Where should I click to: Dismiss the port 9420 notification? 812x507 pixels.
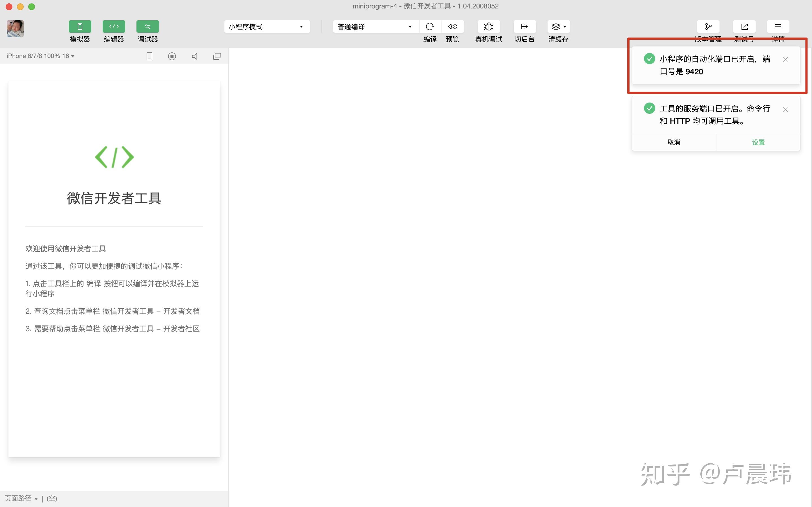[785, 60]
